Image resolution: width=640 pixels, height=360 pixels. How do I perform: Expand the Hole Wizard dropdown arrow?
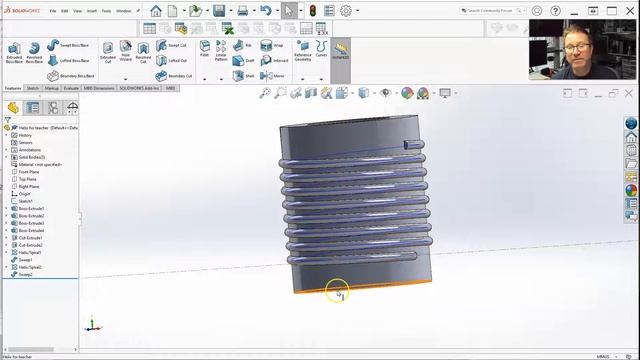click(x=125, y=79)
